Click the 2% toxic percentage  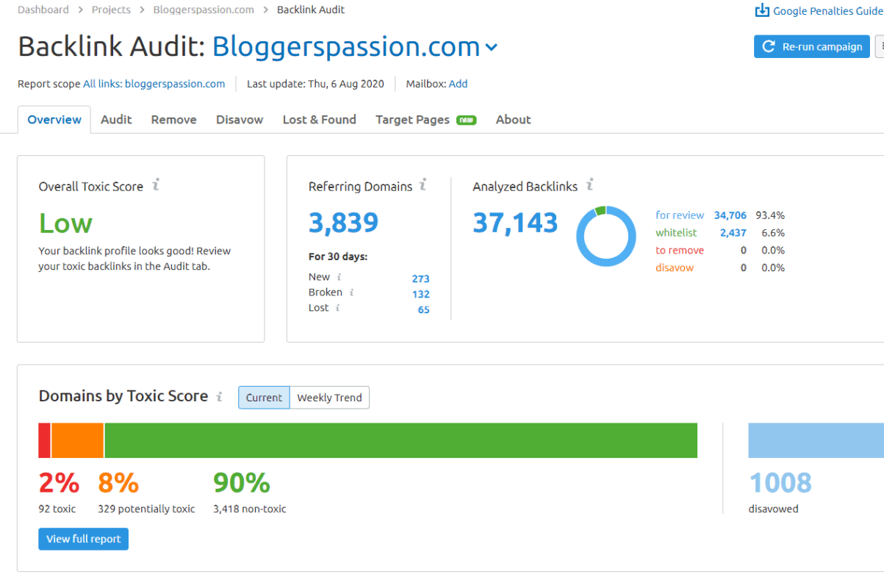click(59, 483)
